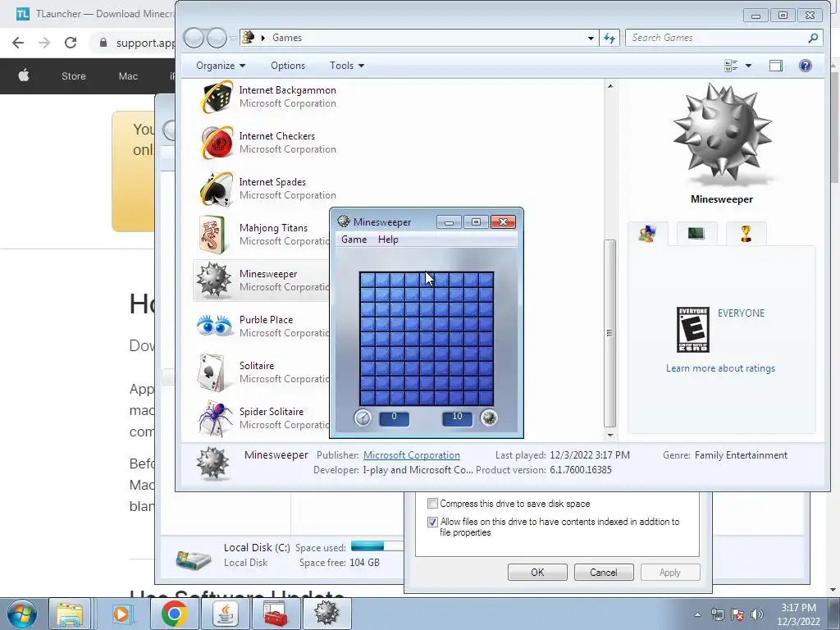Click the mine counter icon in Minesweeper

(489, 418)
